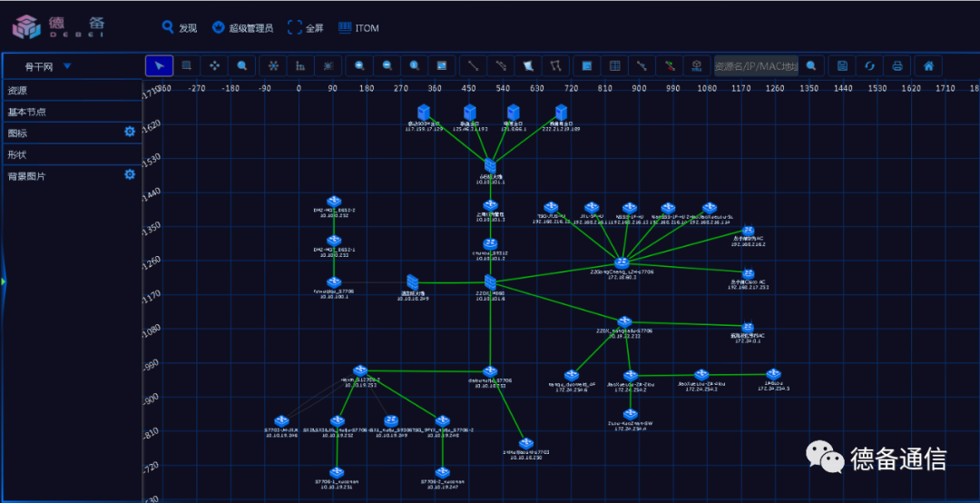Screen dimensions: 980x503
Task: Click the 超级管理员 user link
Action: [x=242, y=27]
